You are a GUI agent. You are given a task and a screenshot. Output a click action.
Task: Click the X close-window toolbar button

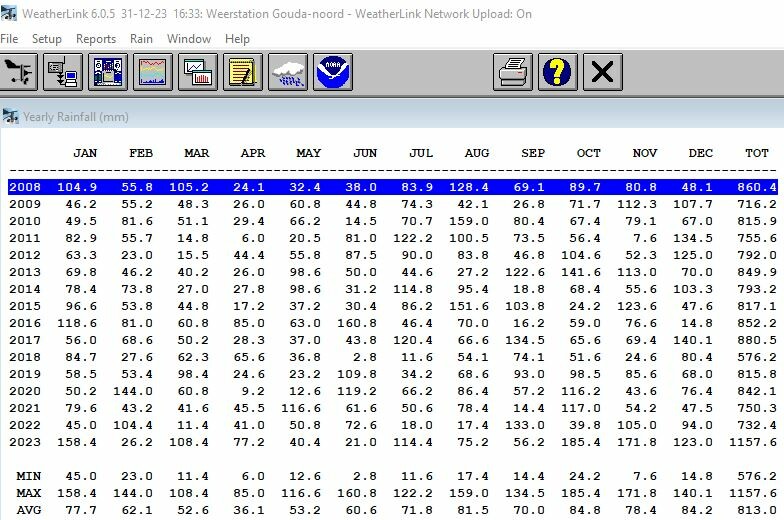point(602,72)
